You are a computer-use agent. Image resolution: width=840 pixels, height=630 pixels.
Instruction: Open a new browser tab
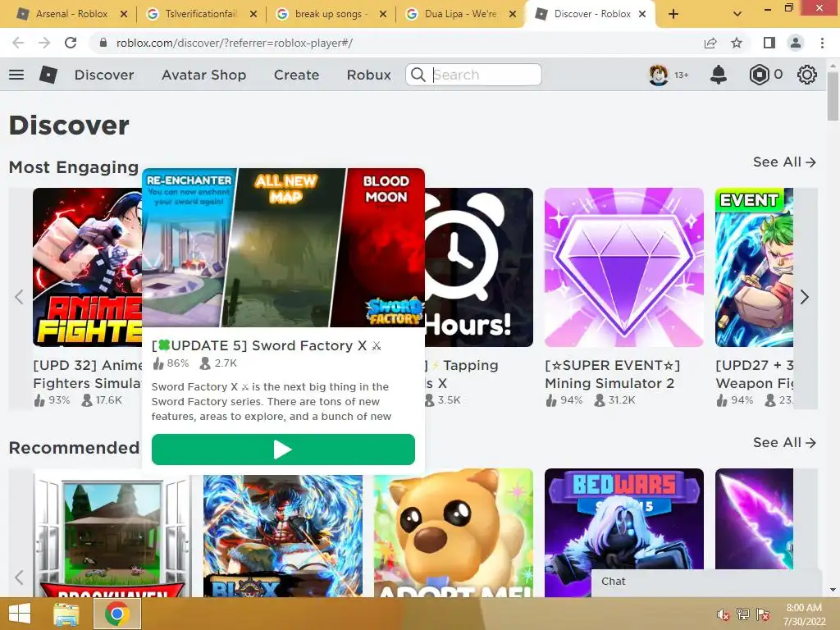673,14
